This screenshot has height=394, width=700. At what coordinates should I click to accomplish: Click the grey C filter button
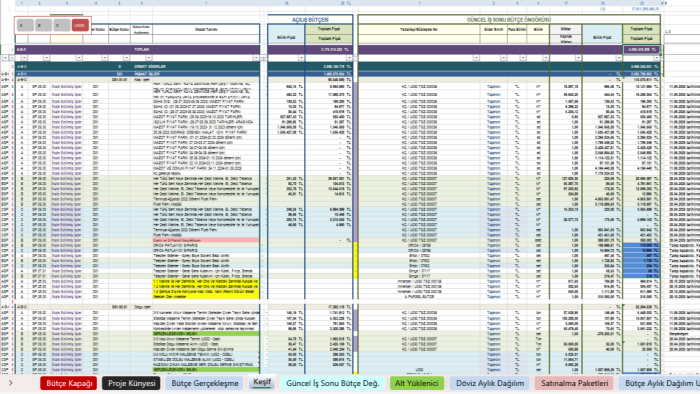[x=62, y=25]
